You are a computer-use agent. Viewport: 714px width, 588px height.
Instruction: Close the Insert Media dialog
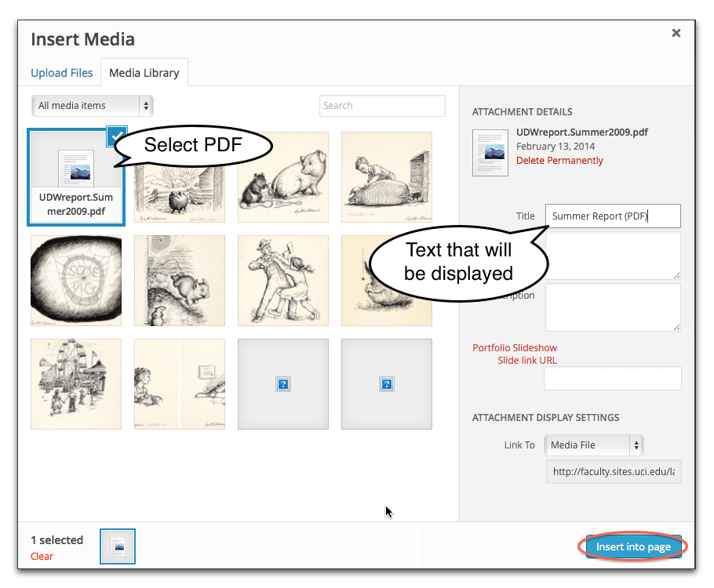point(676,33)
